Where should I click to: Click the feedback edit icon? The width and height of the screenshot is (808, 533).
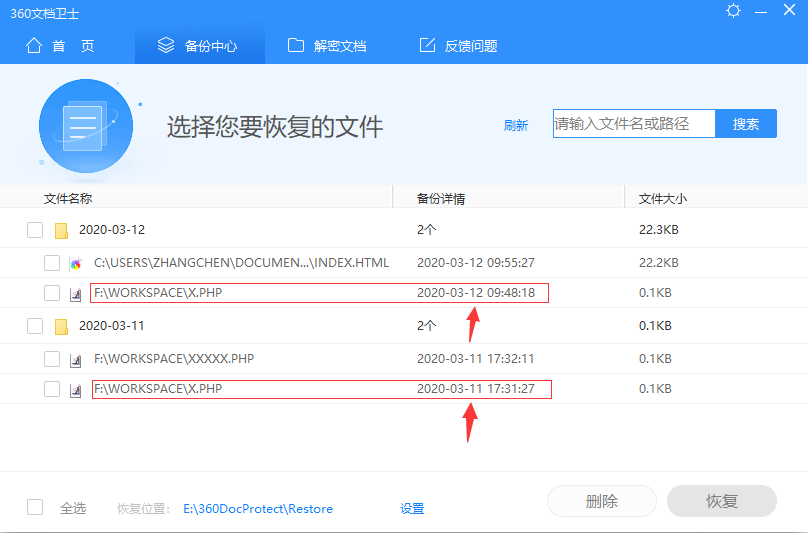click(x=427, y=46)
